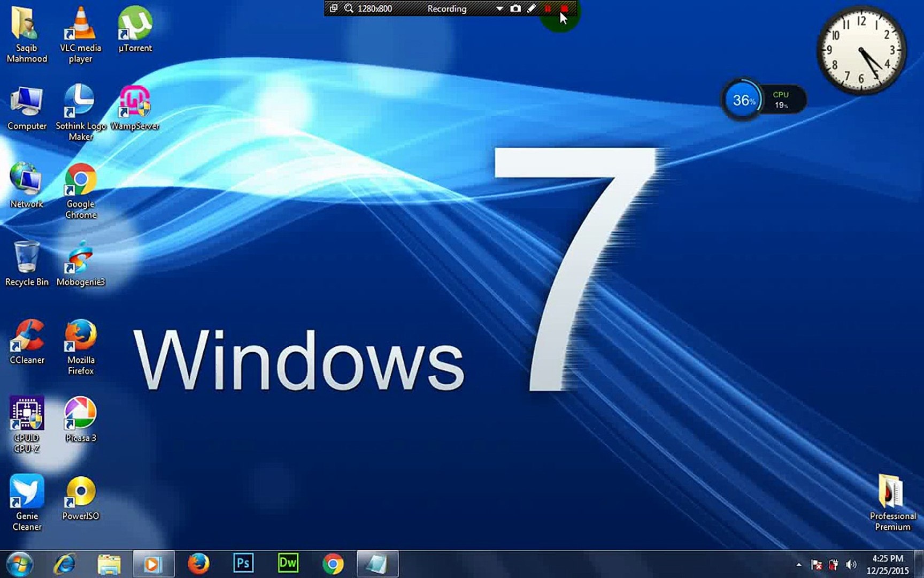Open the Action Center flag icon

coord(817,565)
